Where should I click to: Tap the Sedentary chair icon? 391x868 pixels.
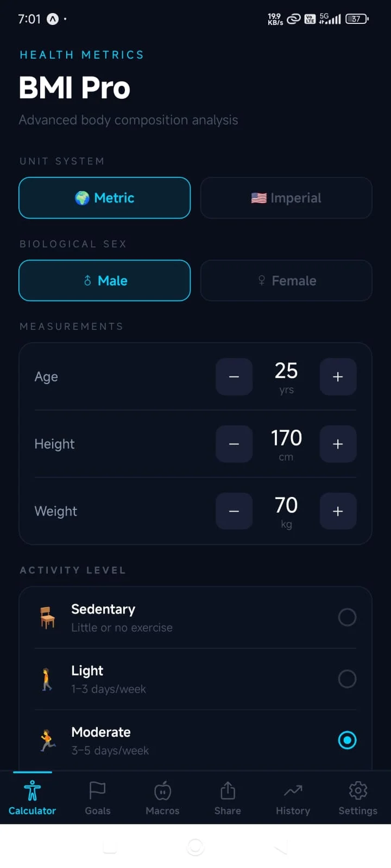tap(48, 617)
